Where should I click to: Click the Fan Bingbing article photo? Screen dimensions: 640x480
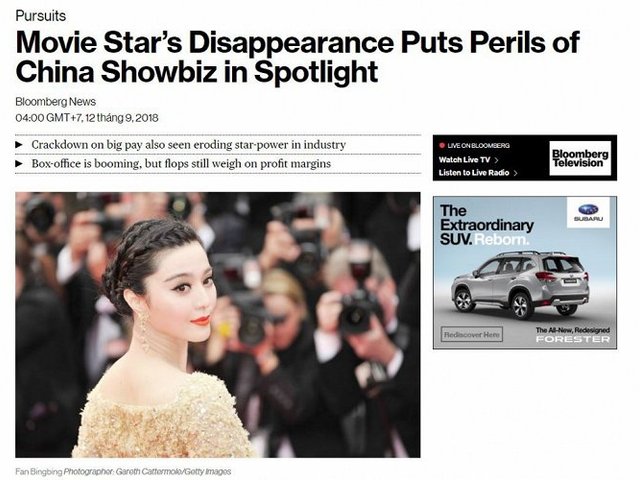tap(218, 324)
